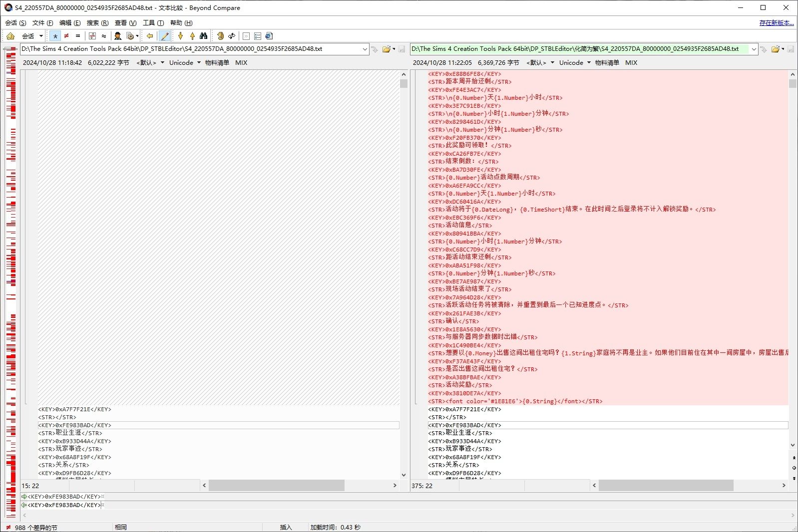Open the 帮助(H) menu

181,23
